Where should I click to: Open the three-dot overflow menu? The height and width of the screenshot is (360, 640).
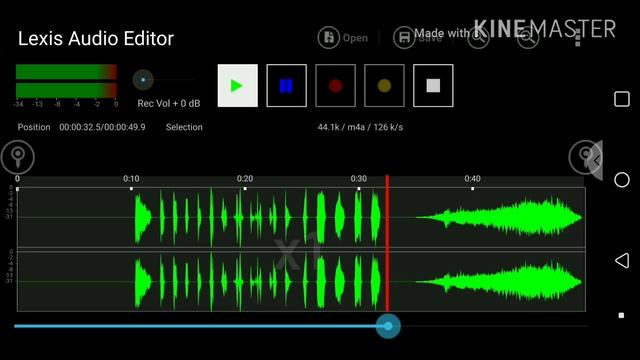578,38
